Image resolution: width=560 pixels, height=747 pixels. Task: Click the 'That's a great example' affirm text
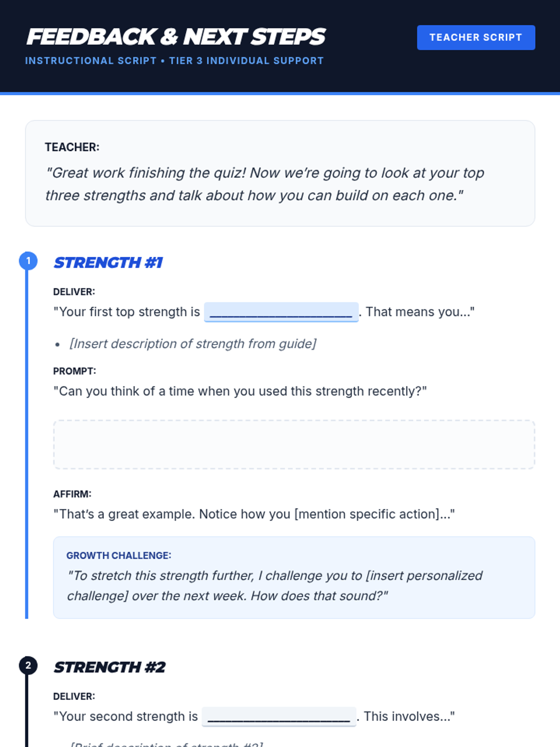point(254,514)
